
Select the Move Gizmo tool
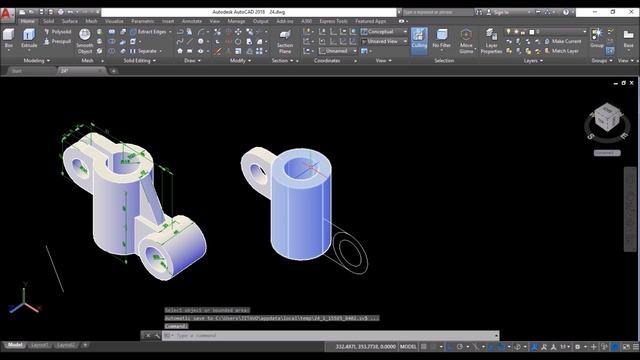pos(466,41)
